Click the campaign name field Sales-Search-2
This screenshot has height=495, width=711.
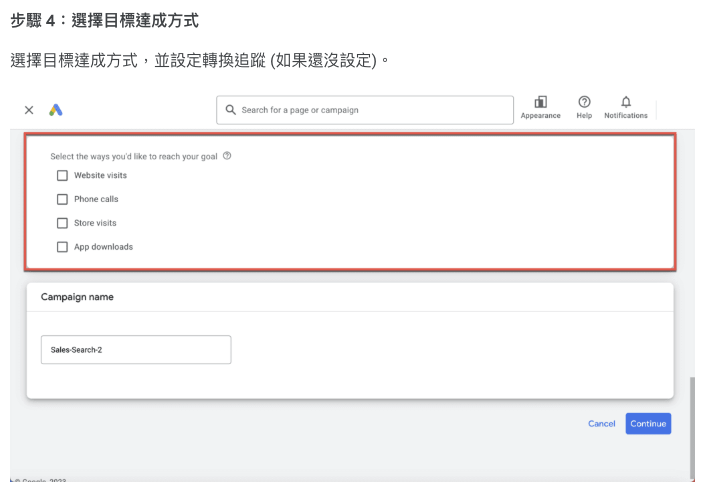tap(136, 349)
